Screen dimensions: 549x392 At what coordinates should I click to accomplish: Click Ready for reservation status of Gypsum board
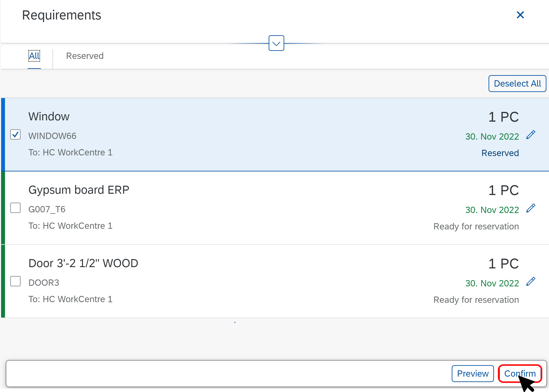click(476, 226)
